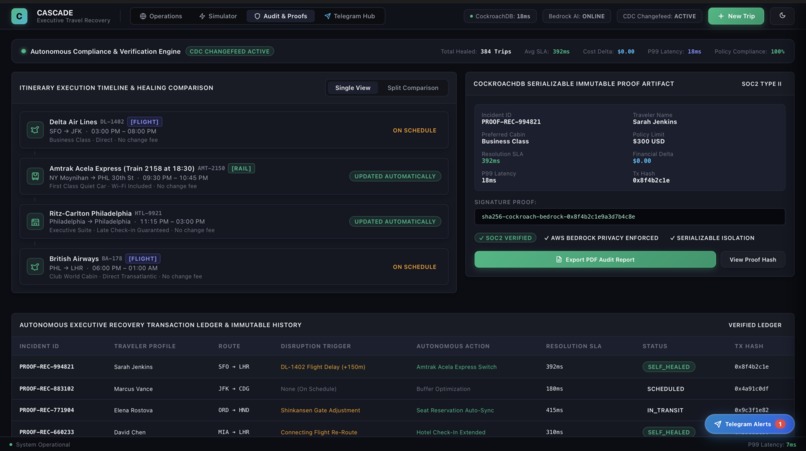The width and height of the screenshot is (806, 451).
Task: Click System Operational status bar entry
Action: tap(40, 444)
